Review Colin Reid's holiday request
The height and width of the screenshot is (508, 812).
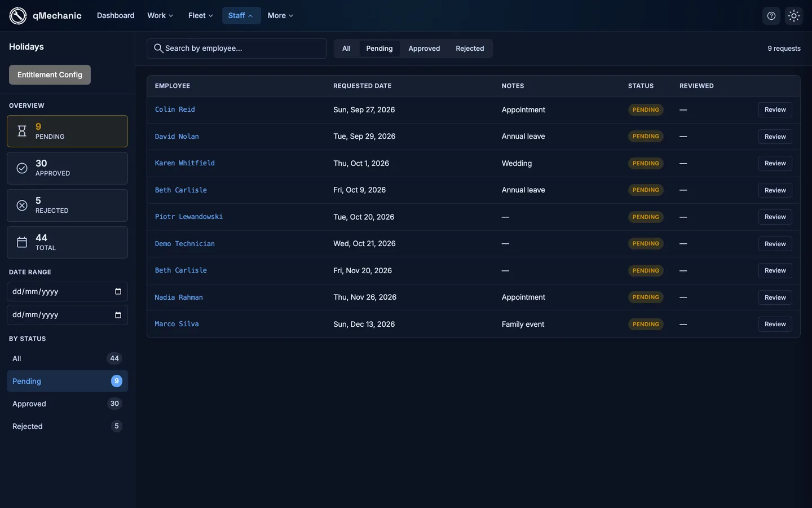(775, 110)
